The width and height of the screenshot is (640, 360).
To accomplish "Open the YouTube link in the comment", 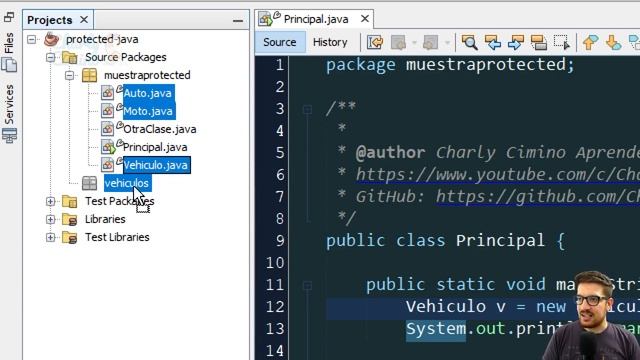I will coord(498,175).
